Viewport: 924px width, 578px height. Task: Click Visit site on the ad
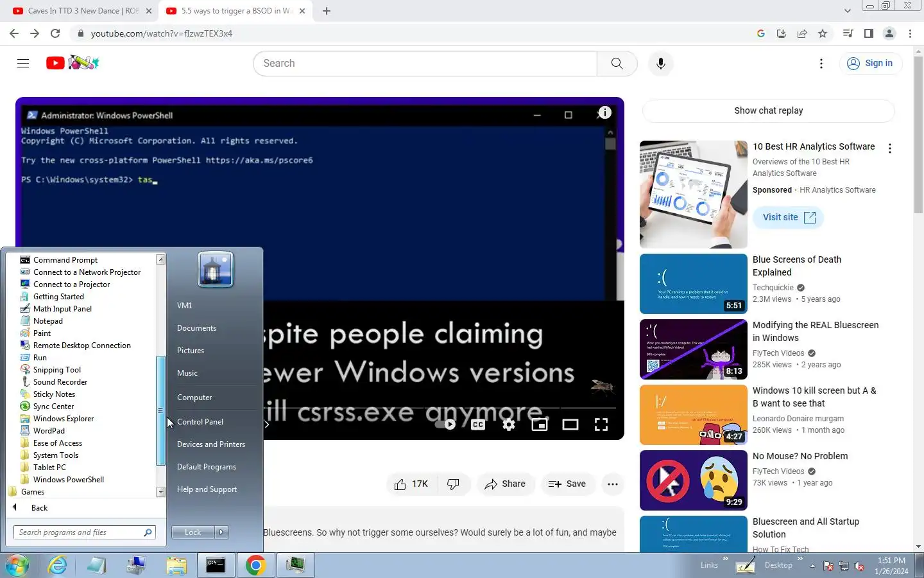pyautogui.click(x=789, y=217)
